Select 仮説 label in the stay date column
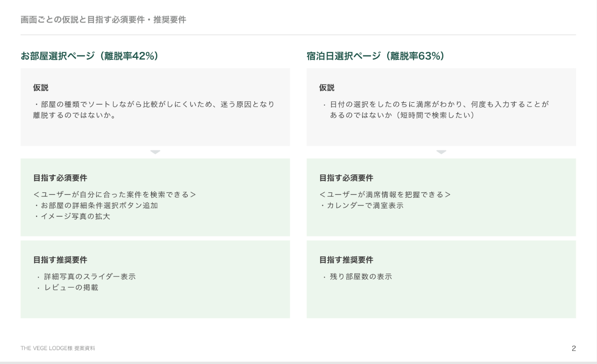Image resolution: width=597 pixels, height=364 pixels. (x=327, y=88)
